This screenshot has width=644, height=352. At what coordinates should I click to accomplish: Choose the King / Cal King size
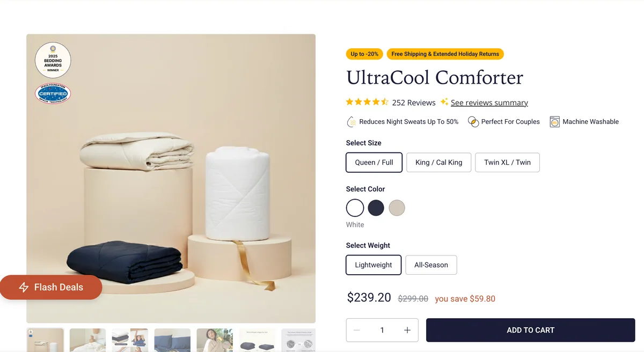pos(438,163)
